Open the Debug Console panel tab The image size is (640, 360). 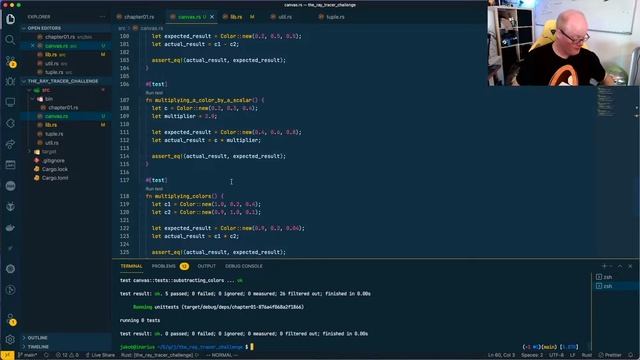(x=244, y=266)
